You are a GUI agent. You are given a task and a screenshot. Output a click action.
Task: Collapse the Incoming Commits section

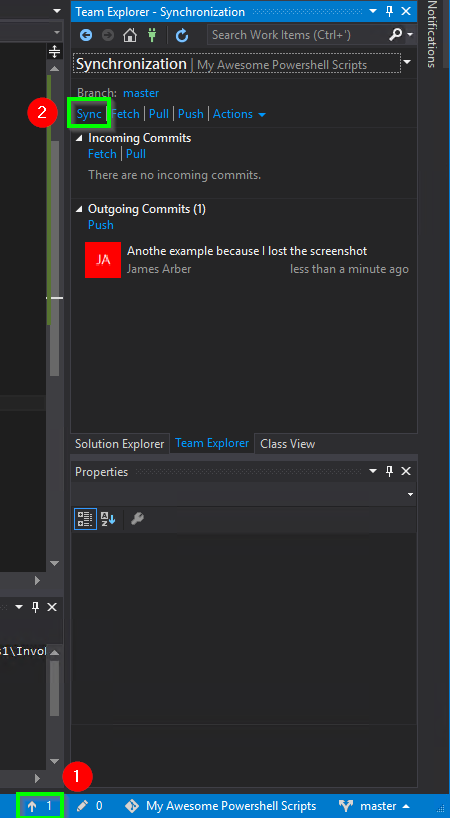[x=79, y=138]
